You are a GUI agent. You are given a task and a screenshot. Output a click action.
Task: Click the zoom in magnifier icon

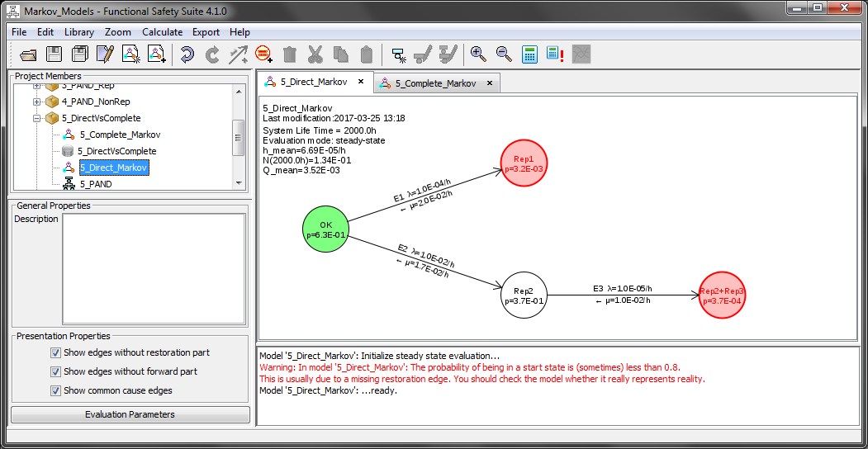pos(478,54)
